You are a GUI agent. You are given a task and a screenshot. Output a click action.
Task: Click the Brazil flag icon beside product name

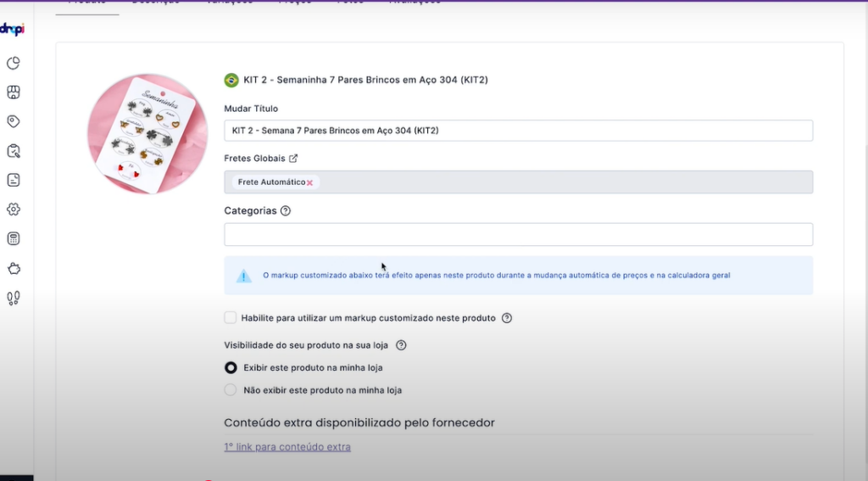pos(231,80)
